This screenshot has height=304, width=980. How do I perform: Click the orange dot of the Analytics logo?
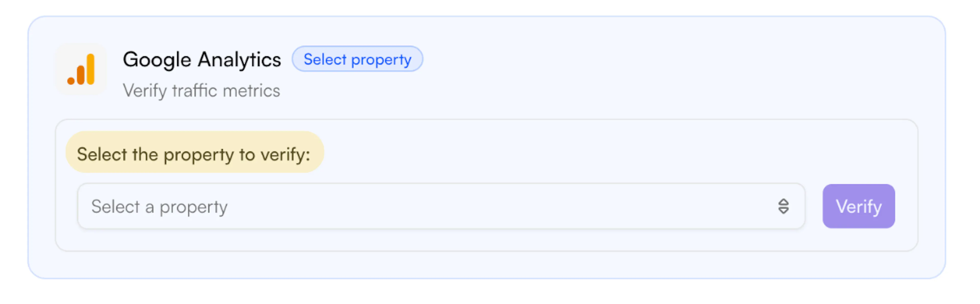click(x=71, y=81)
